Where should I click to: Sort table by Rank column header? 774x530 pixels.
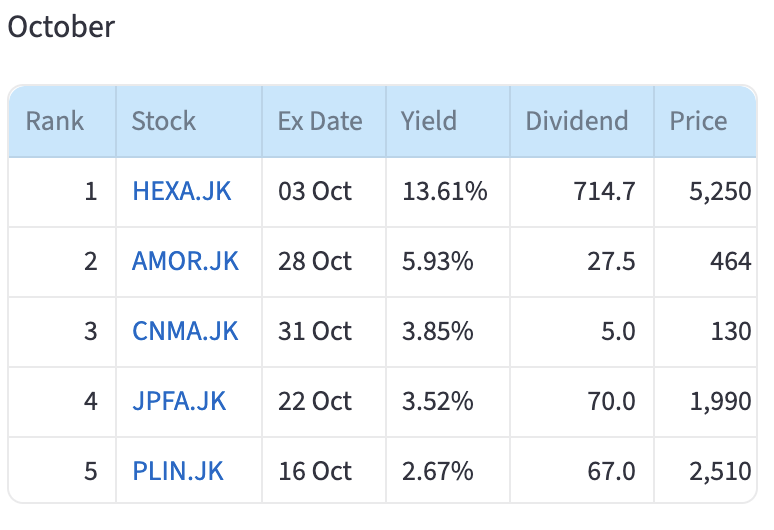tap(55, 122)
